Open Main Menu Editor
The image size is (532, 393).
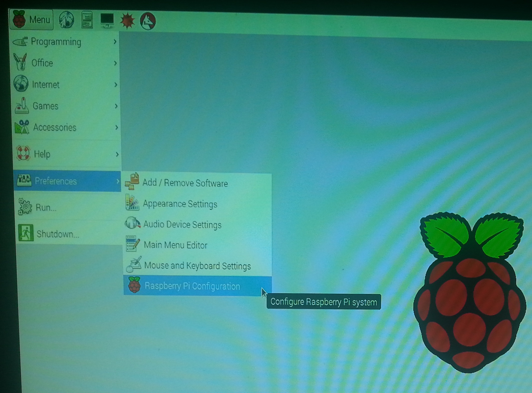pos(198,245)
